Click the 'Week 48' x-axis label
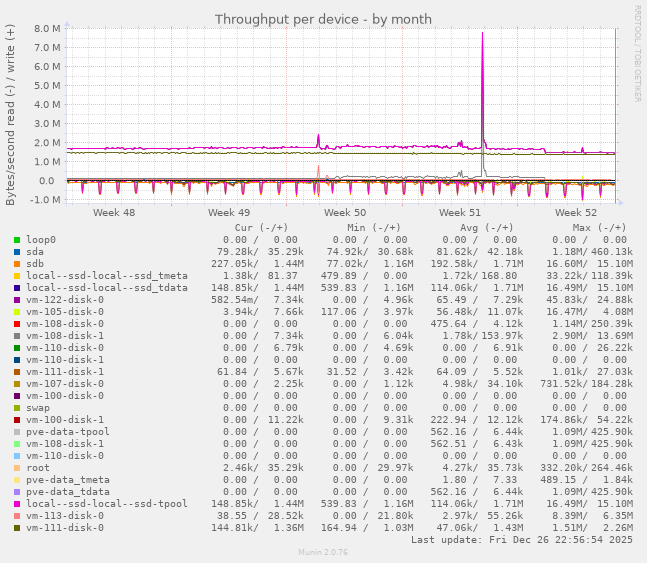This screenshot has height=563, width=647. coord(114,213)
